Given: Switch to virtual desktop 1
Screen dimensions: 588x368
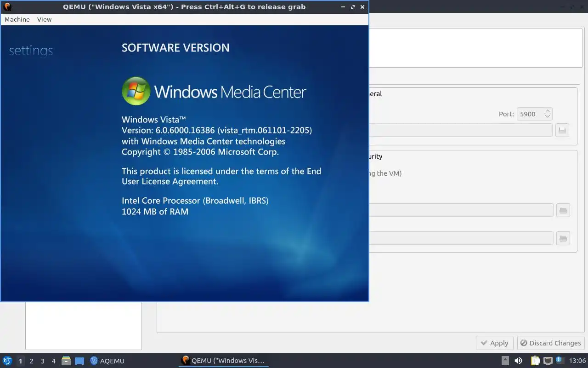Looking at the screenshot, I should (x=20, y=361).
